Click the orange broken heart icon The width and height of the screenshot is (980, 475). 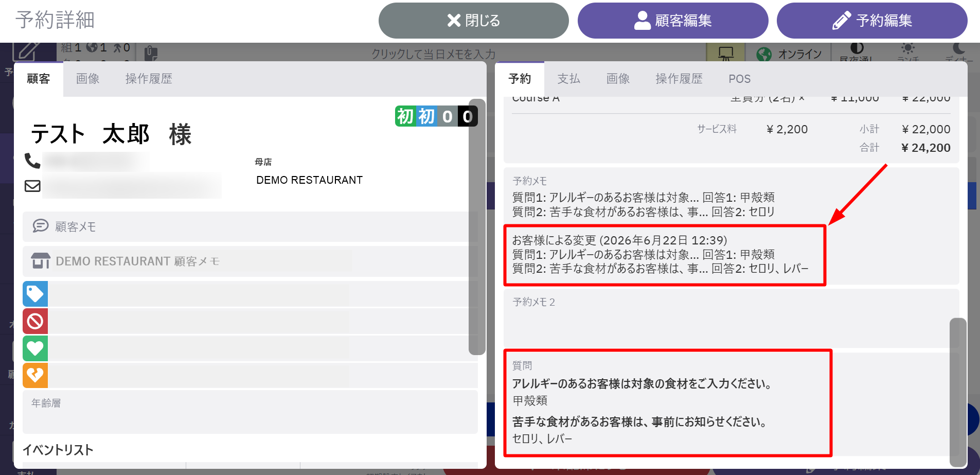coord(35,375)
